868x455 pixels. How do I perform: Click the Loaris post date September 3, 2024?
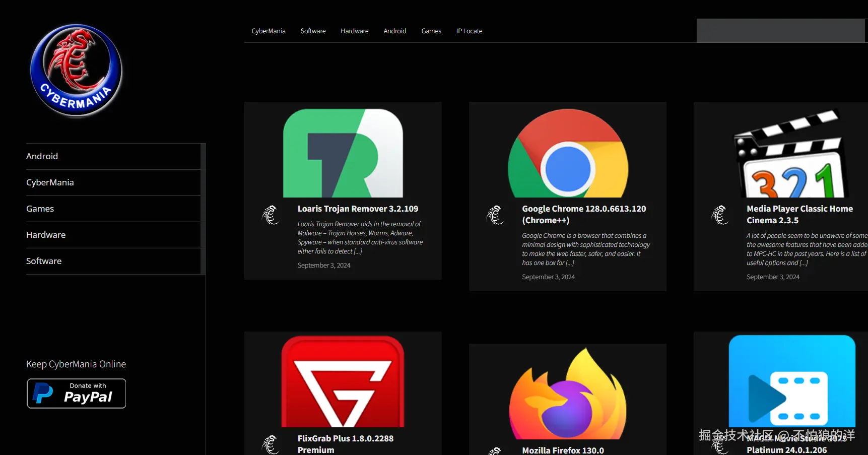[x=324, y=266]
